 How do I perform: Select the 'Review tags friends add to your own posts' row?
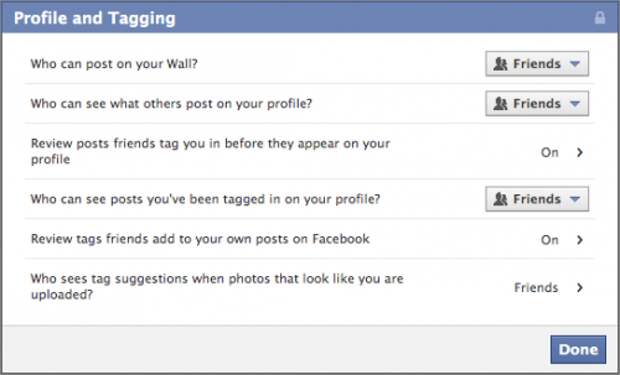tap(309, 239)
